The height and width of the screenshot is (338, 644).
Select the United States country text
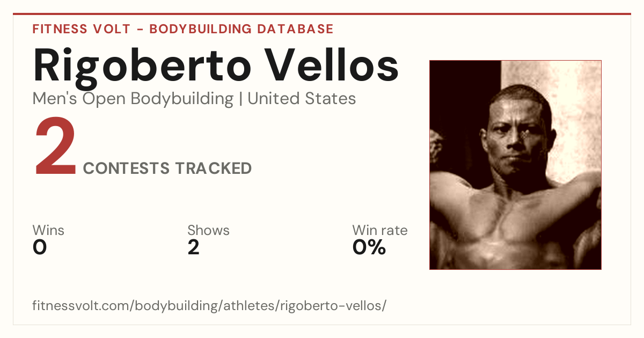(302, 99)
